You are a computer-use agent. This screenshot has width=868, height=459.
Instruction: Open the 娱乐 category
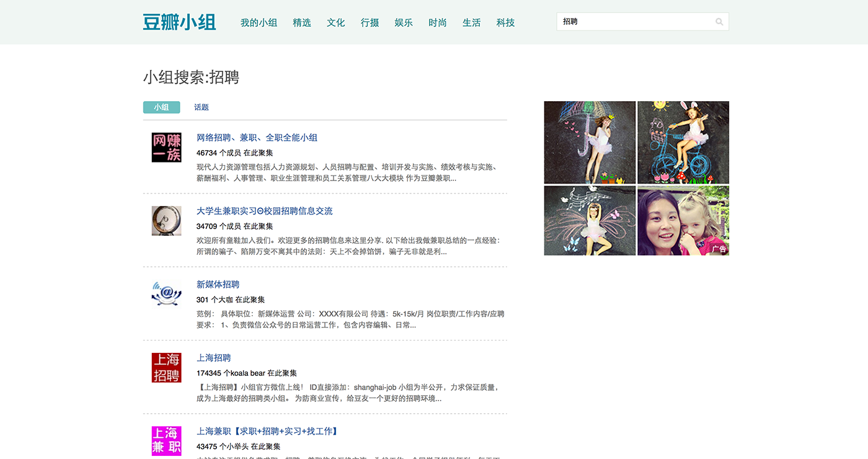[x=404, y=22]
